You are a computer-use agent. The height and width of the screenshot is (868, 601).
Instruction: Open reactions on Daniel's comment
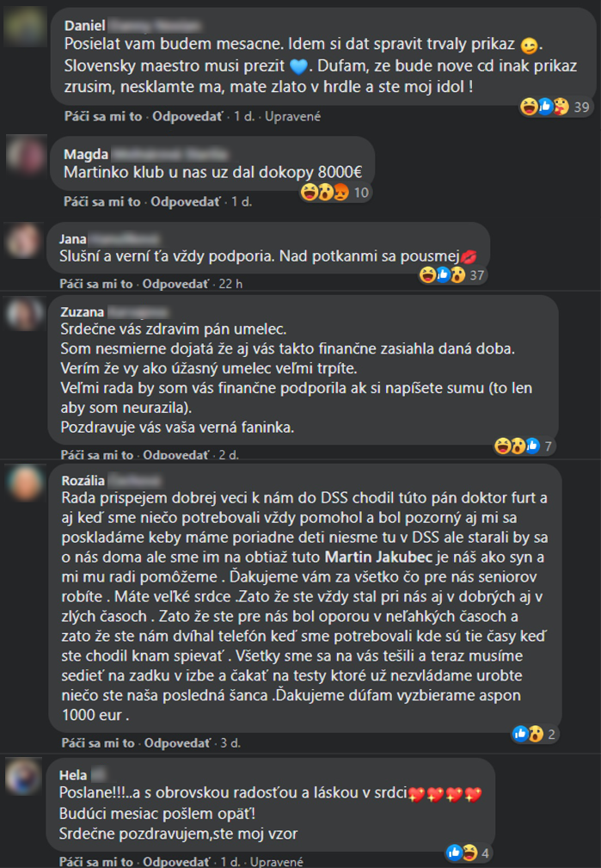pyautogui.click(x=555, y=107)
